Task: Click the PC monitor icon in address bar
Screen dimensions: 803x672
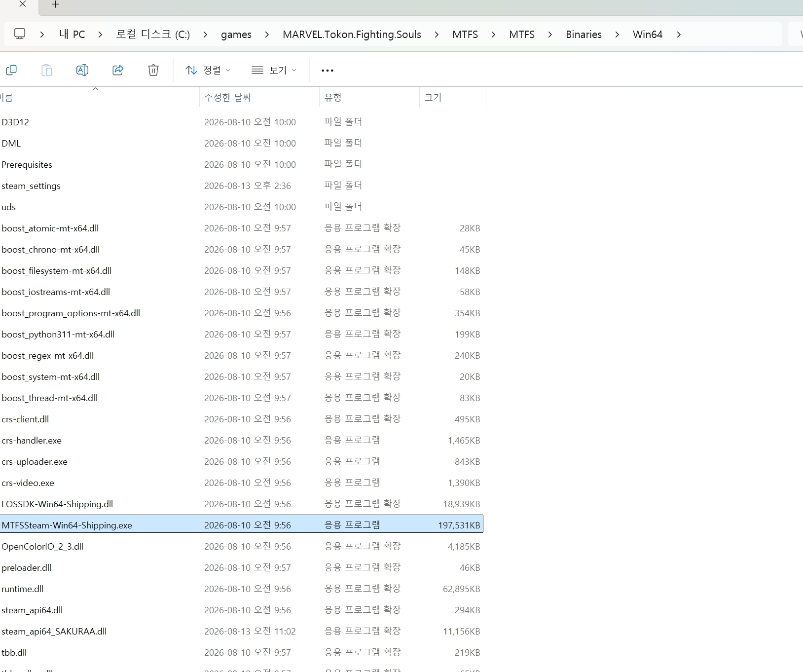Action: point(20,34)
